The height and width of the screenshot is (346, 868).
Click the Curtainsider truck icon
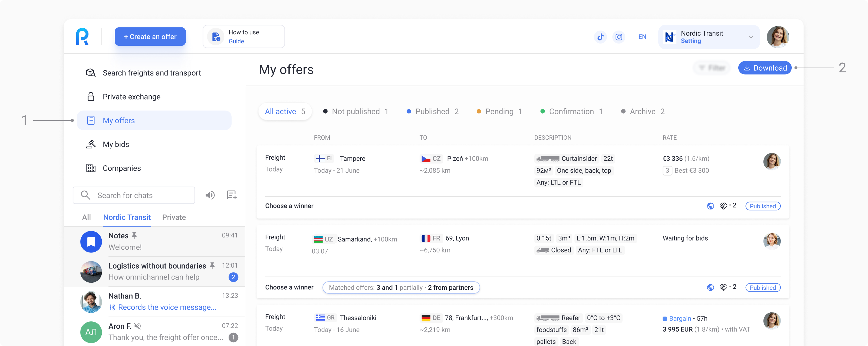[x=548, y=159]
